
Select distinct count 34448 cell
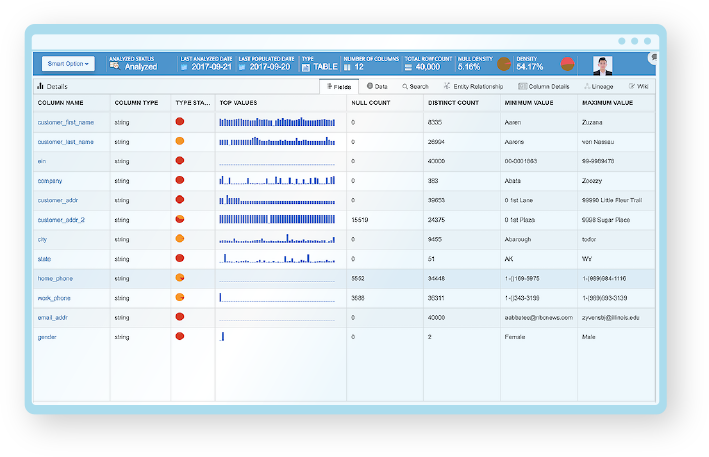pyautogui.click(x=436, y=278)
